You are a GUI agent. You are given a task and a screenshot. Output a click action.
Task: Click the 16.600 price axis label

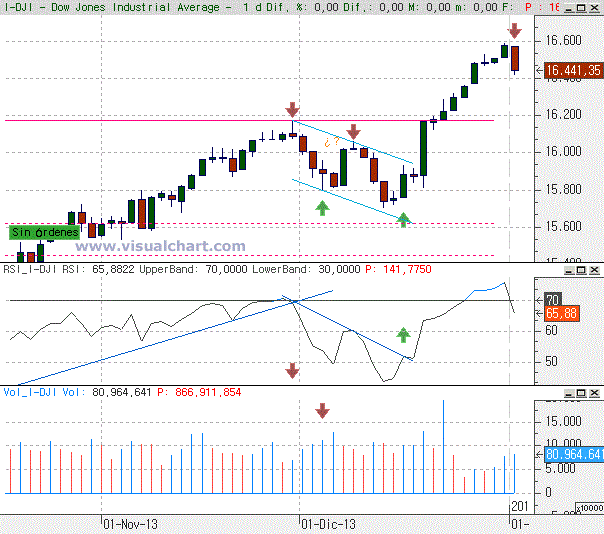pos(564,40)
